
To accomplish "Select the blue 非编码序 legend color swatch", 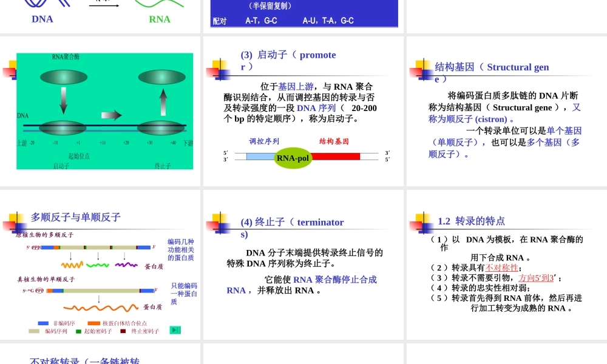I will pos(42,323).
